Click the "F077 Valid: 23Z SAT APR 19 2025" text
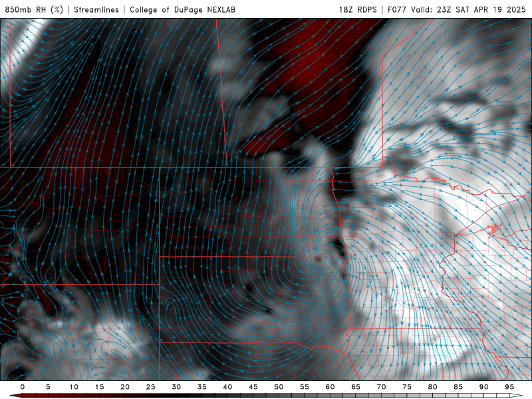This screenshot has width=532, height=399. 457,9
